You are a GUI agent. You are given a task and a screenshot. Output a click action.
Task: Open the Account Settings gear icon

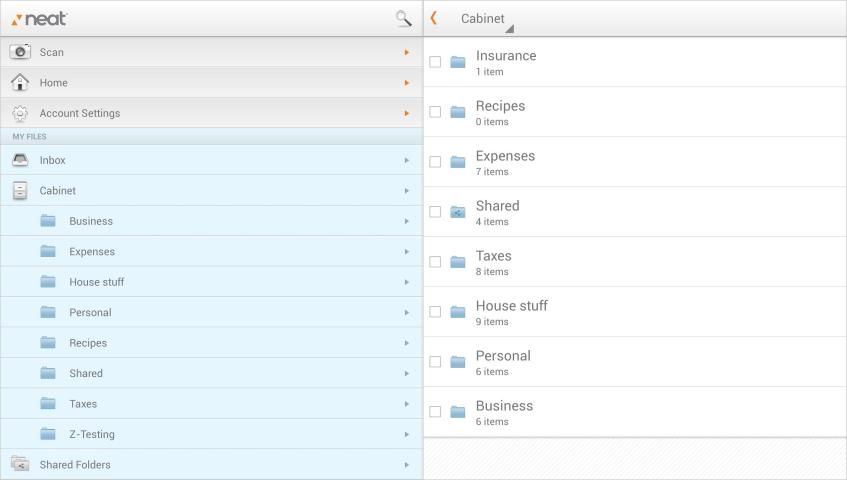[20, 113]
